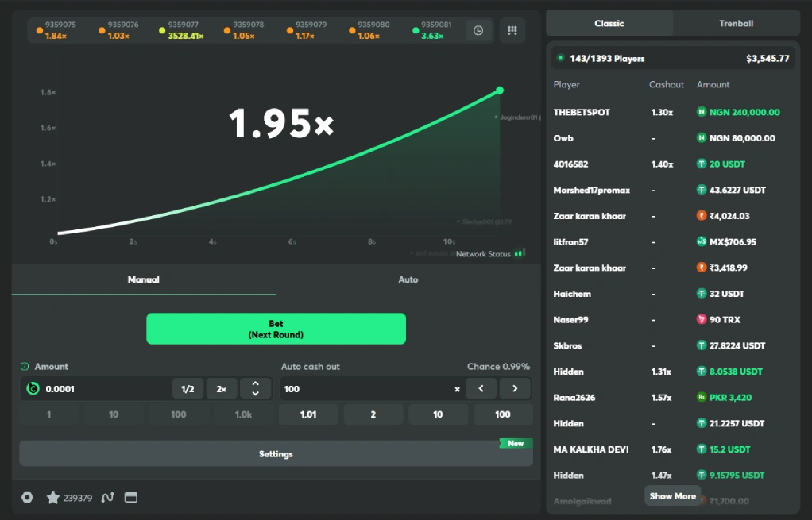Click the green point at curve tip
812x520 pixels.
500,90
